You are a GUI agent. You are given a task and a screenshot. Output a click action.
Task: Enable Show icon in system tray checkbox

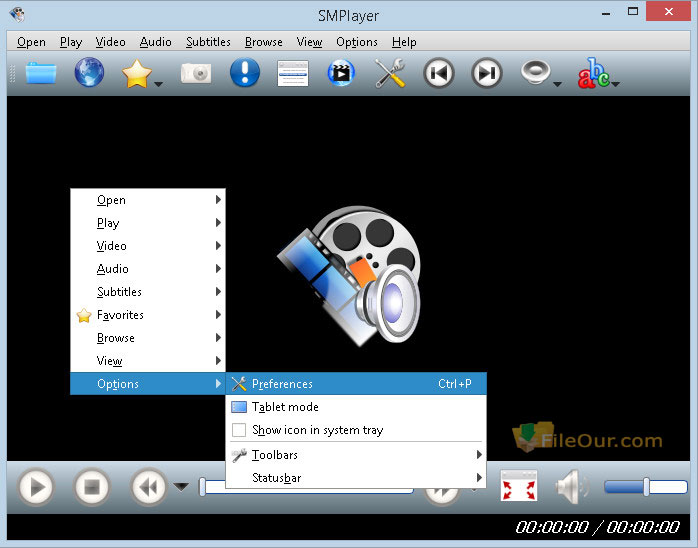coord(239,430)
